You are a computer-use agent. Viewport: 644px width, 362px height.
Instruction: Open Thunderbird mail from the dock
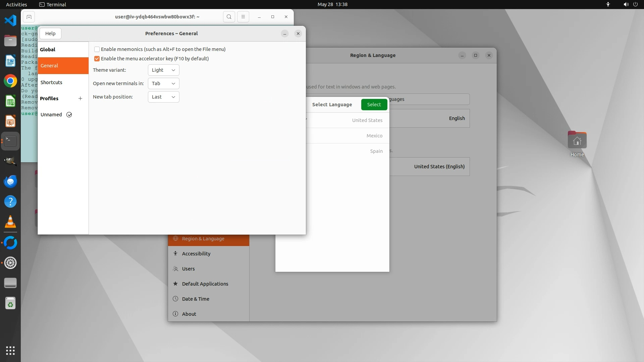pyautogui.click(x=10, y=182)
